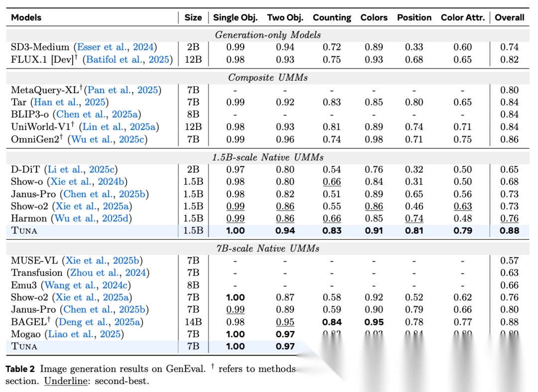Follow the Wu et al., 2025c citation
Viewport: 538px width, 392px height.
108,139
